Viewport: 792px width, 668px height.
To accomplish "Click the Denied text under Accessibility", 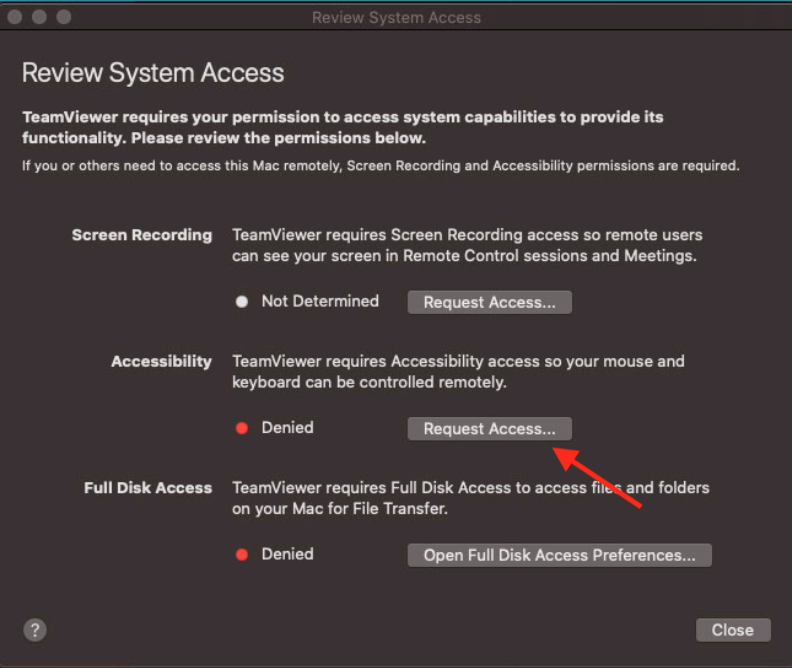I will [x=287, y=428].
